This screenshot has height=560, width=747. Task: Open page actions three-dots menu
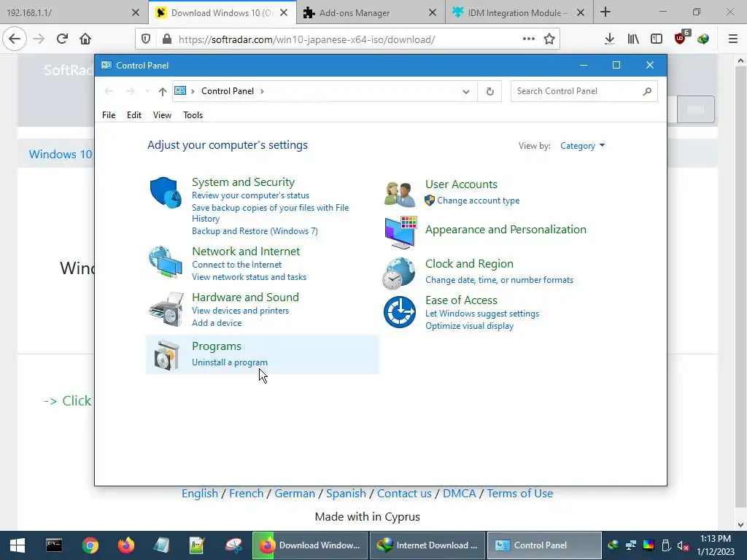528,39
